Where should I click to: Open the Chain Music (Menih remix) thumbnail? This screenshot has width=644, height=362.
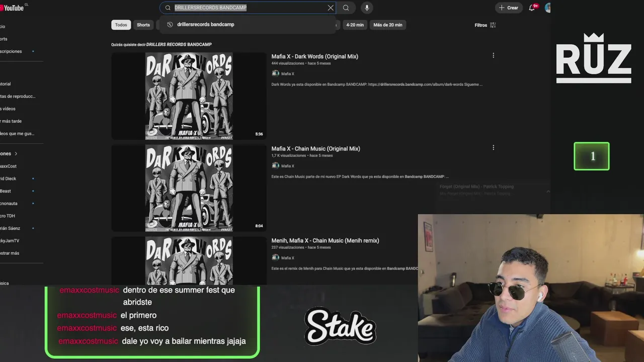[189, 260]
